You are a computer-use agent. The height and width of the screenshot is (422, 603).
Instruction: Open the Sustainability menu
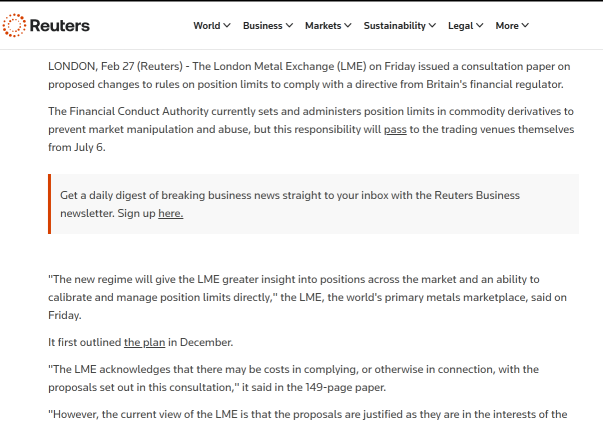[x=400, y=25]
